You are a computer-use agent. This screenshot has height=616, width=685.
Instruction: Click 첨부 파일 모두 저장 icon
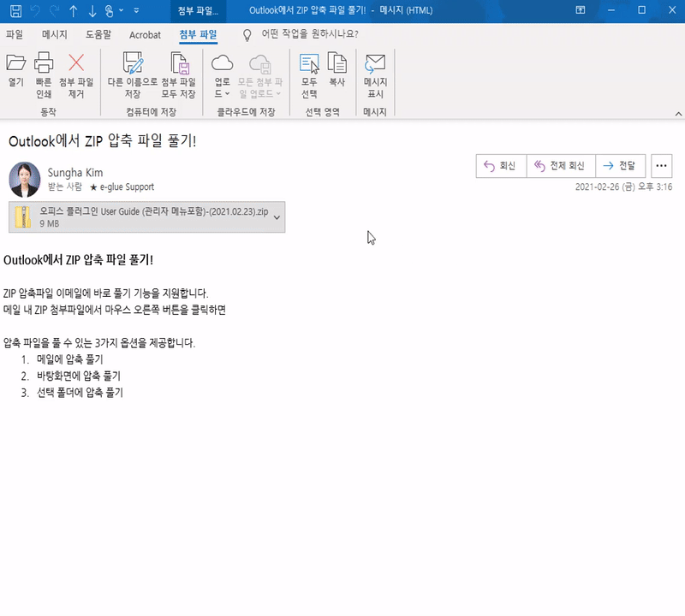click(x=179, y=75)
